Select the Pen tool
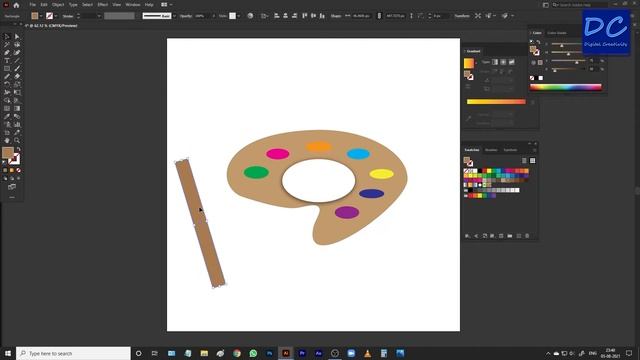The image size is (640, 360). 7,53
